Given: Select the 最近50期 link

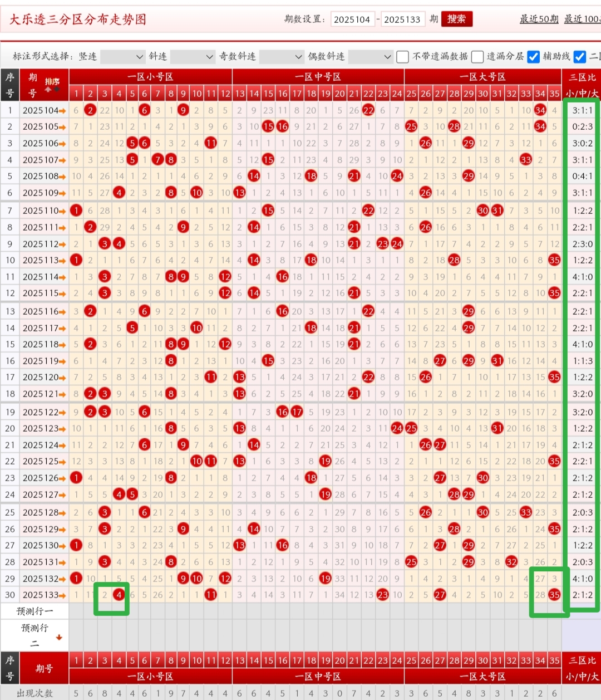Looking at the screenshot, I should (539, 19).
